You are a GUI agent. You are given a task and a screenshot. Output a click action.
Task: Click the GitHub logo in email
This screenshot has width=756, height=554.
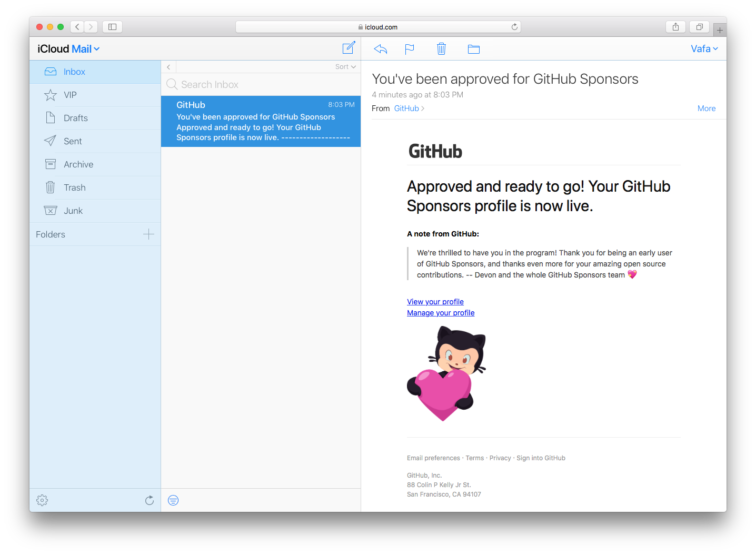(x=435, y=152)
